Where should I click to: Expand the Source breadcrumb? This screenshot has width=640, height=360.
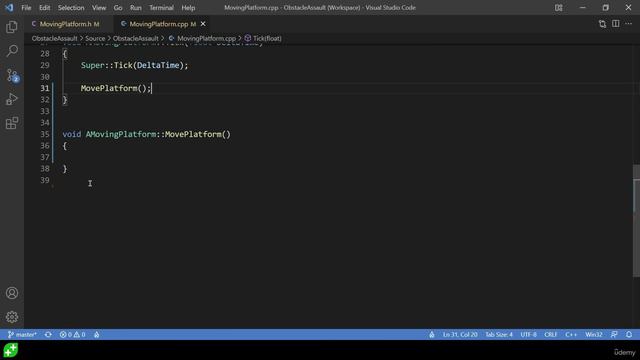(95, 38)
